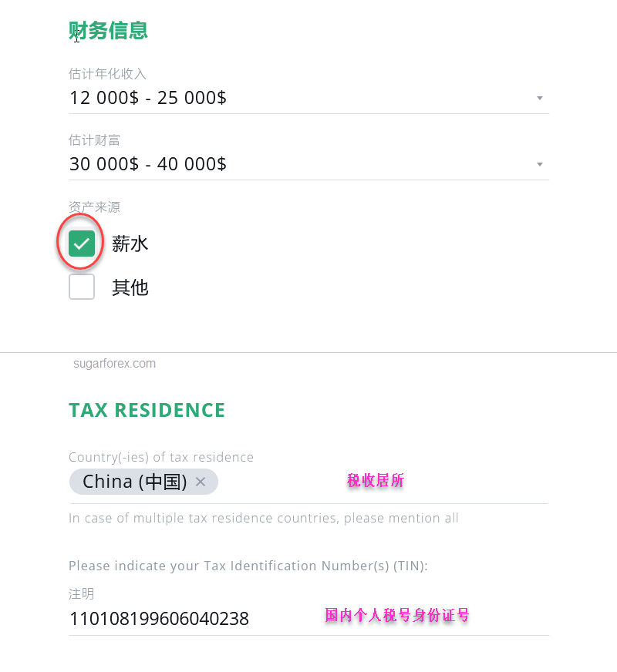Screen dimensions: 617x672
Task: Click the sugarforex.com watermark text
Action: 115,364
